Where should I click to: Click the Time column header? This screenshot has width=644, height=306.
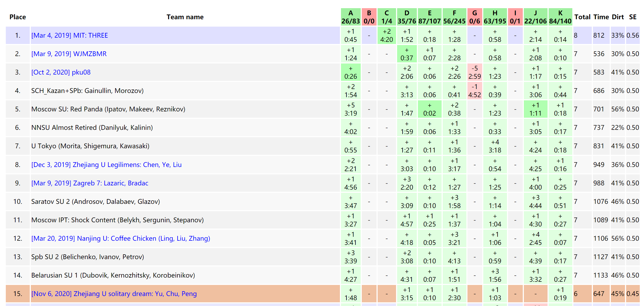click(x=601, y=17)
